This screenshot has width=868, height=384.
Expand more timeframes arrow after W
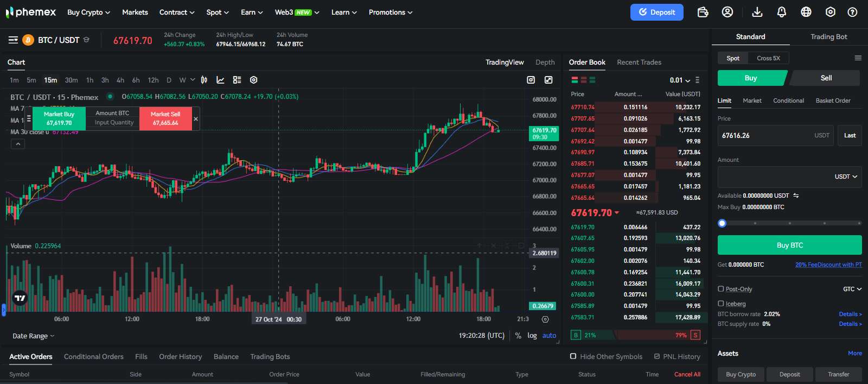coord(193,80)
